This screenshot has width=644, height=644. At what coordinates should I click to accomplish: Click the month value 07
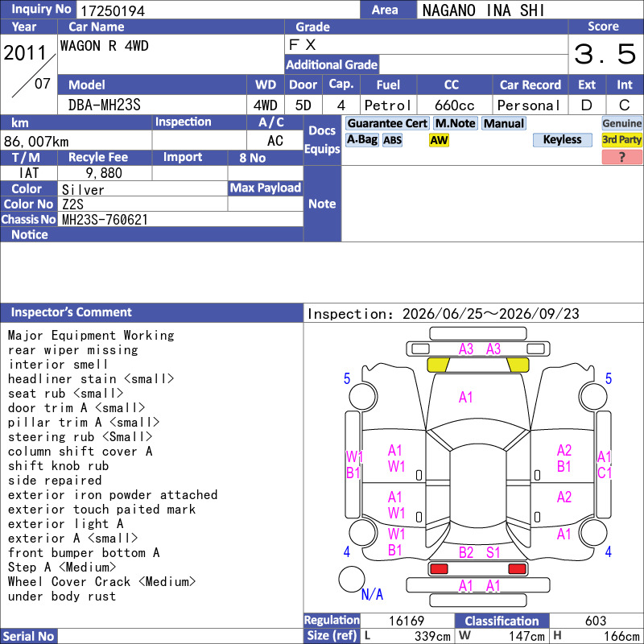click(43, 84)
